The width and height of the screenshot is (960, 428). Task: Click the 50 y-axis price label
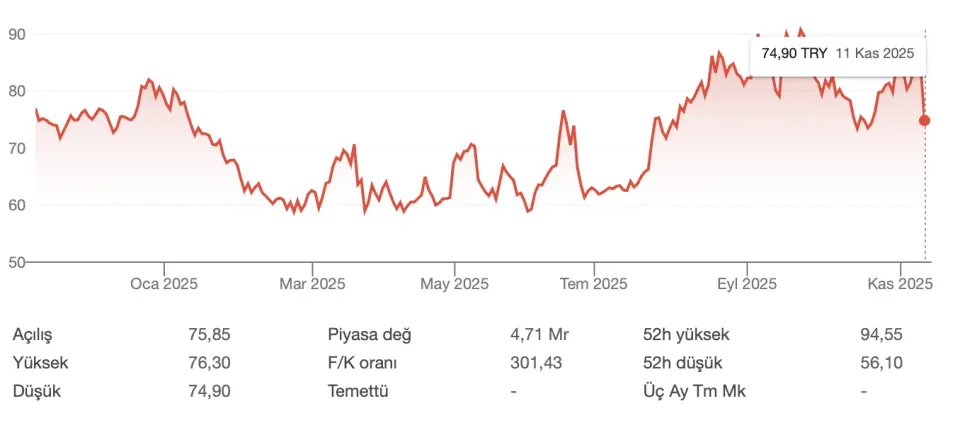pyautogui.click(x=16, y=262)
